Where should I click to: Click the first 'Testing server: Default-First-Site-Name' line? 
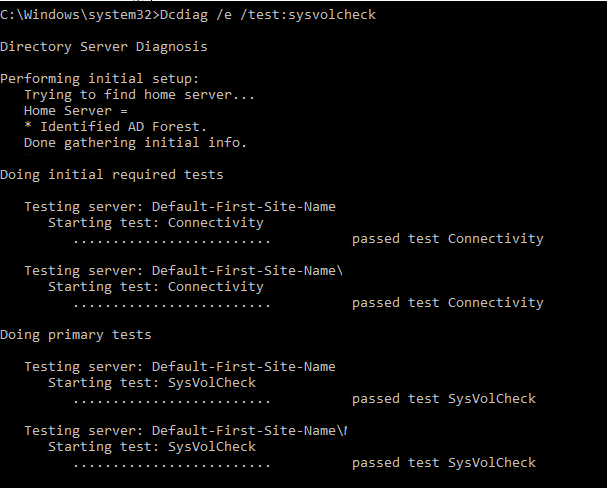tap(180, 207)
